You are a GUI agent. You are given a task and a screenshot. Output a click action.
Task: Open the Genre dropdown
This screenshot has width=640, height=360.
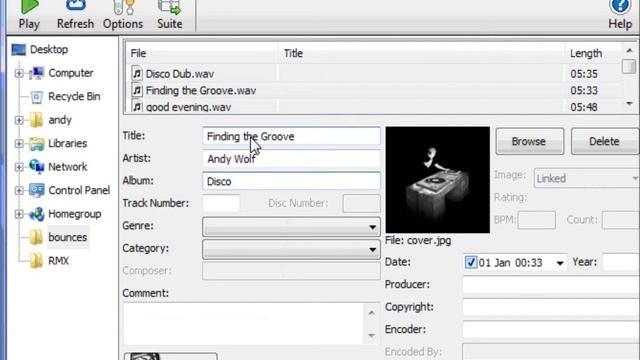372,227
